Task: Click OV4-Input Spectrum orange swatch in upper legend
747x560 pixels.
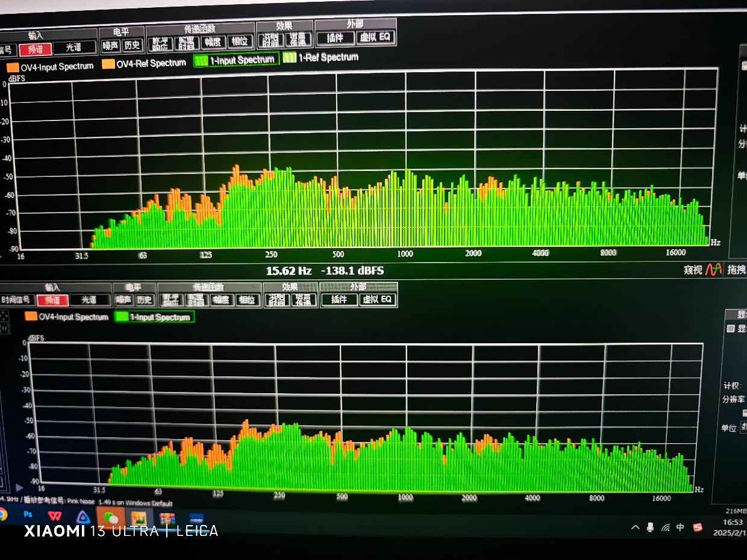Action: click(13, 67)
